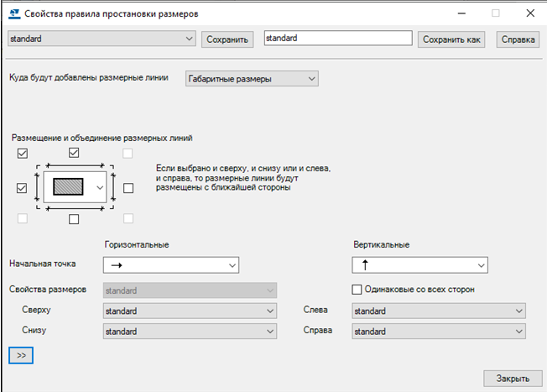Toggle the top-left corner dimension checkbox

(x=23, y=154)
